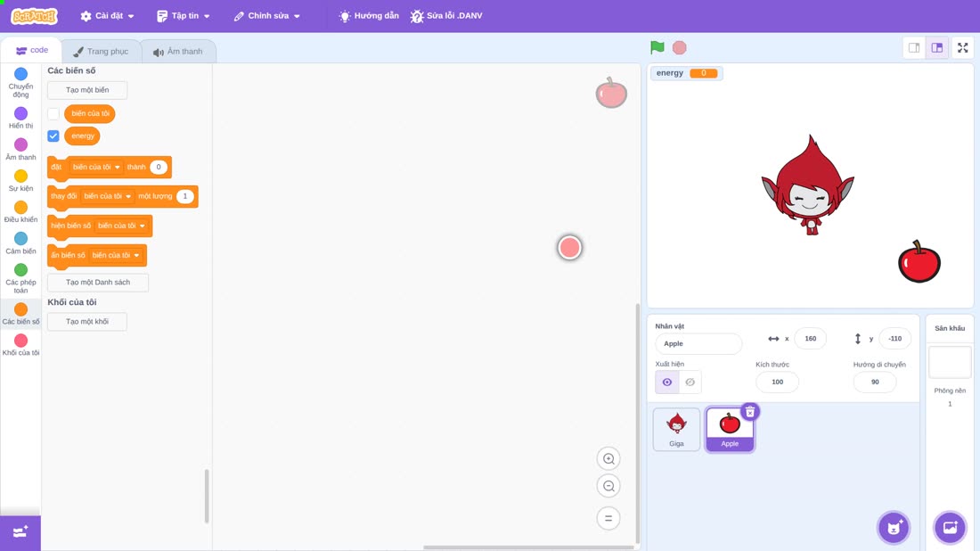Delete the Apple sprite with trash icon
The image size is (980, 551).
coord(750,412)
